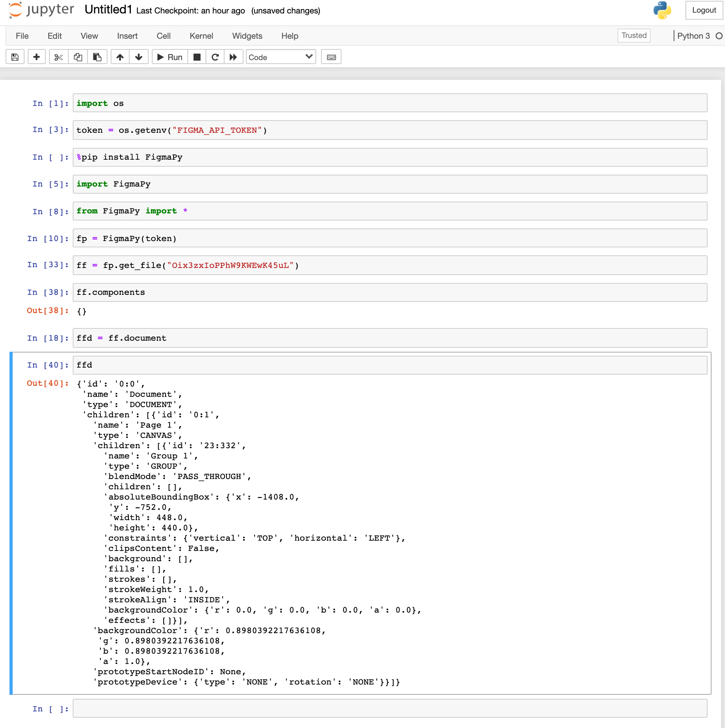The width and height of the screenshot is (725, 728).
Task: Click the kernel idle circle indicator
Action: tap(719, 36)
